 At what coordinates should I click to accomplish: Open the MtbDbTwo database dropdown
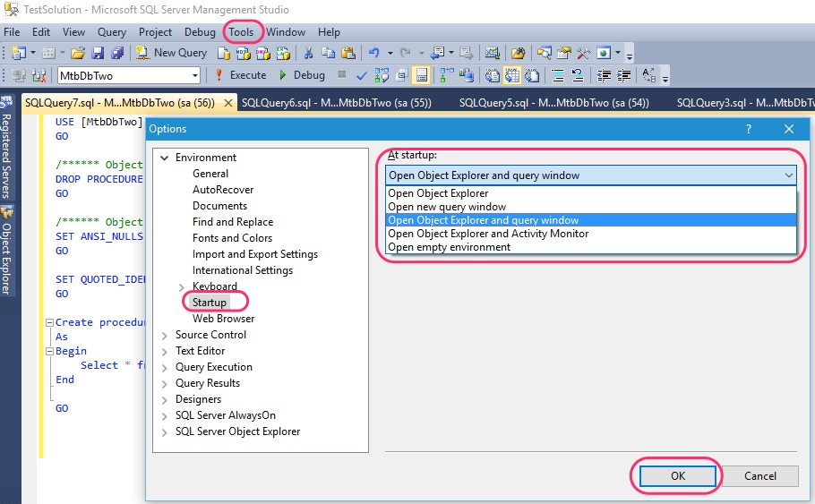[195, 76]
